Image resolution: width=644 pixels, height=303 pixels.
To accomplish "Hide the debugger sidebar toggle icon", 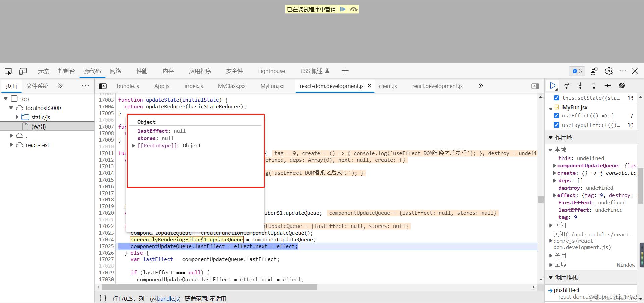I will pyautogui.click(x=535, y=86).
